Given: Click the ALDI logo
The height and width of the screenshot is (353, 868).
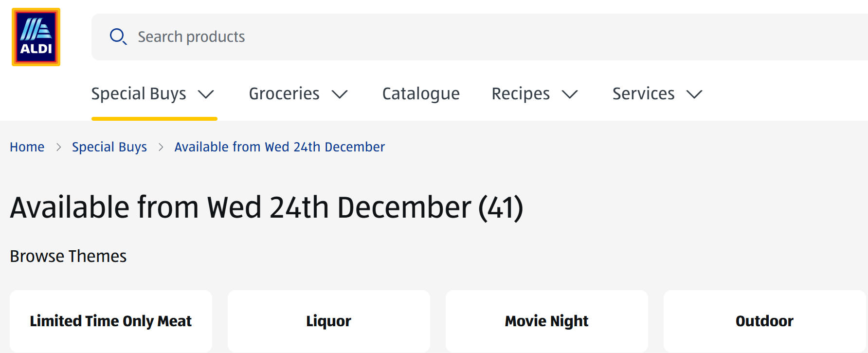Looking at the screenshot, I should click(x=36, y=37).
